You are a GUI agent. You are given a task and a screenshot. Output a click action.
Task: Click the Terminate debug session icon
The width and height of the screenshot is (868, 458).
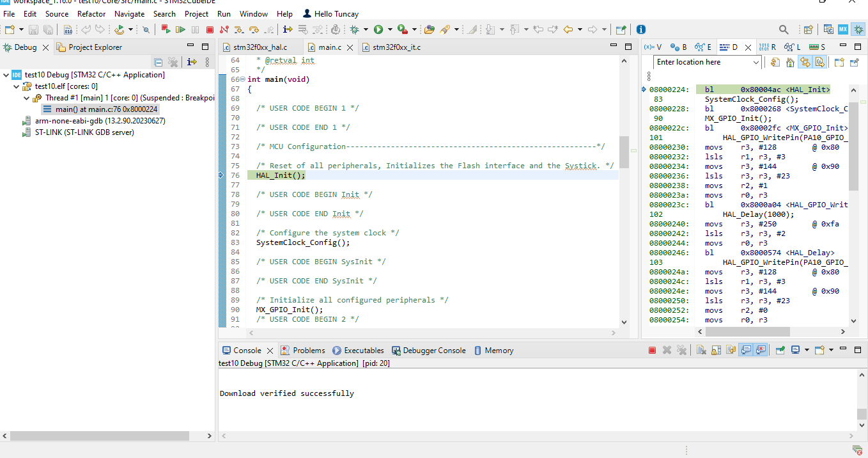[x=210, y=29]
